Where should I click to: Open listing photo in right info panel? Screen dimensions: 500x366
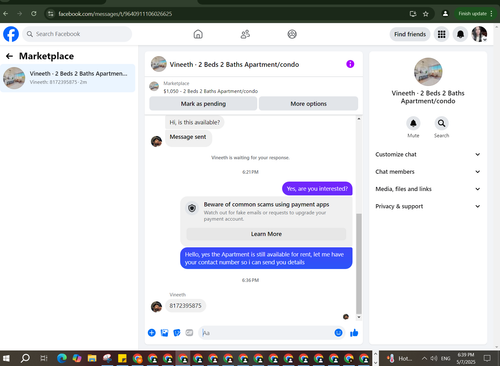[x=428, y=72]
